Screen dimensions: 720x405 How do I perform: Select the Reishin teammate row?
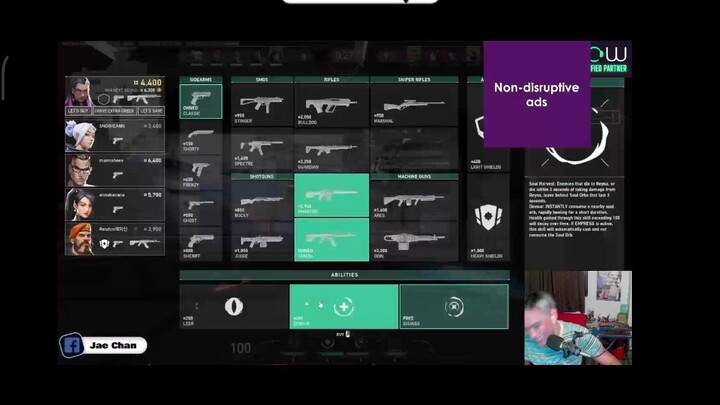115,239
